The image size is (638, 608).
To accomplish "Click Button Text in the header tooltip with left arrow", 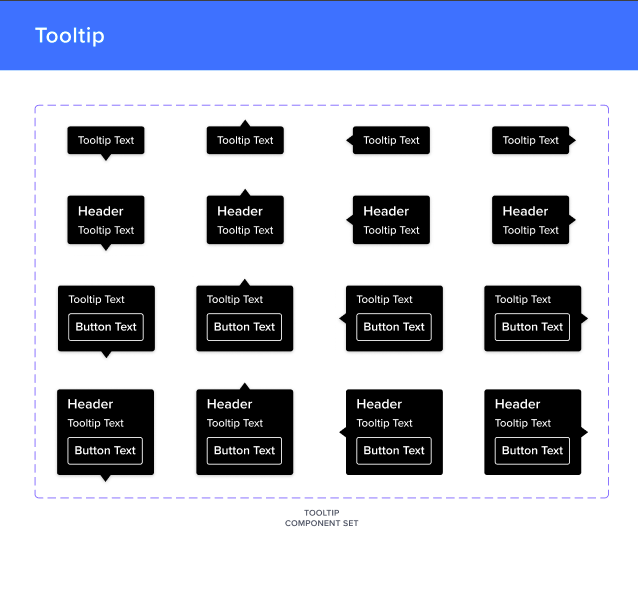I will click(x=394, y=451).
